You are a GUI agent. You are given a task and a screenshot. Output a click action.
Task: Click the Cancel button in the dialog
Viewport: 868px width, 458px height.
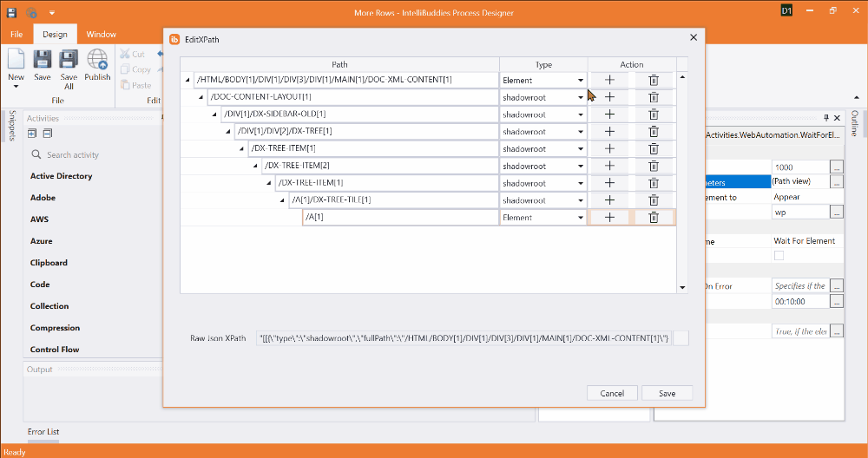pyautogui.click(x=612, y=393)
